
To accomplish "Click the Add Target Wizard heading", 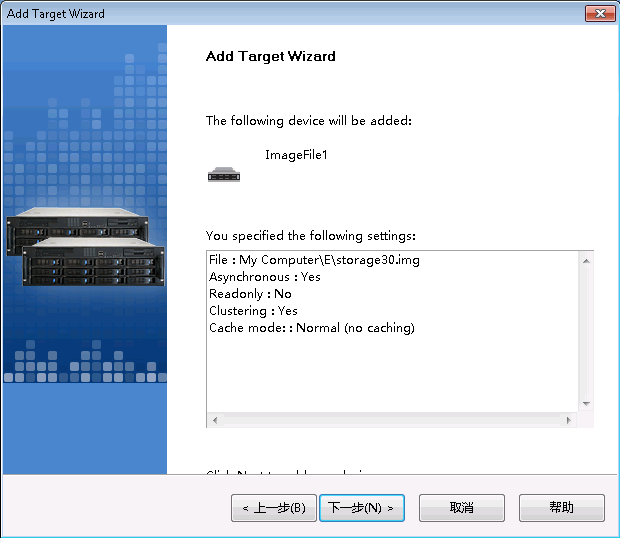I will point(270,56).
